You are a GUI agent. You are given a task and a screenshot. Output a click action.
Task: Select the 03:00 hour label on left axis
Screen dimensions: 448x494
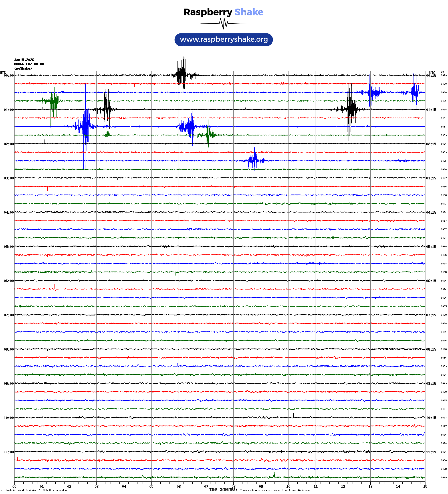pyautogui.click(x=9, y=178)
